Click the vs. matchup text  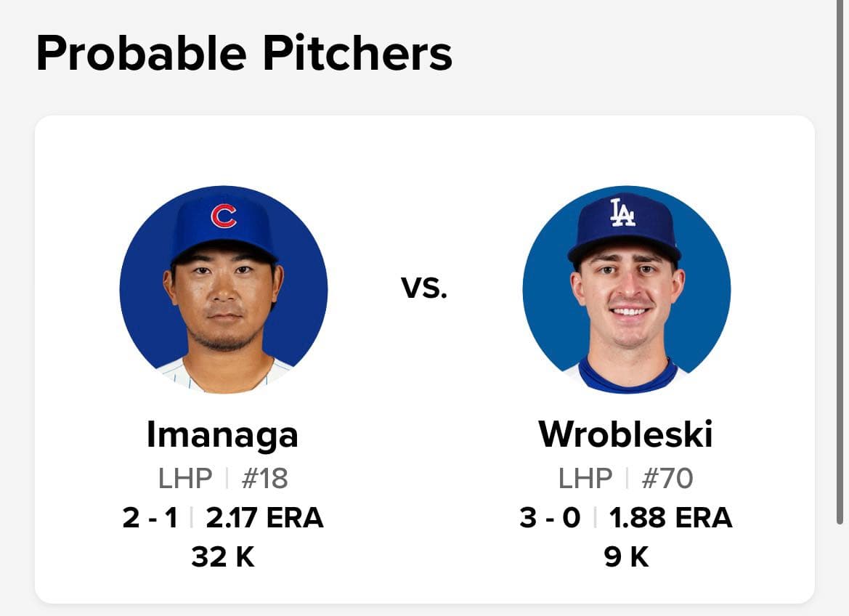point(424,287)
